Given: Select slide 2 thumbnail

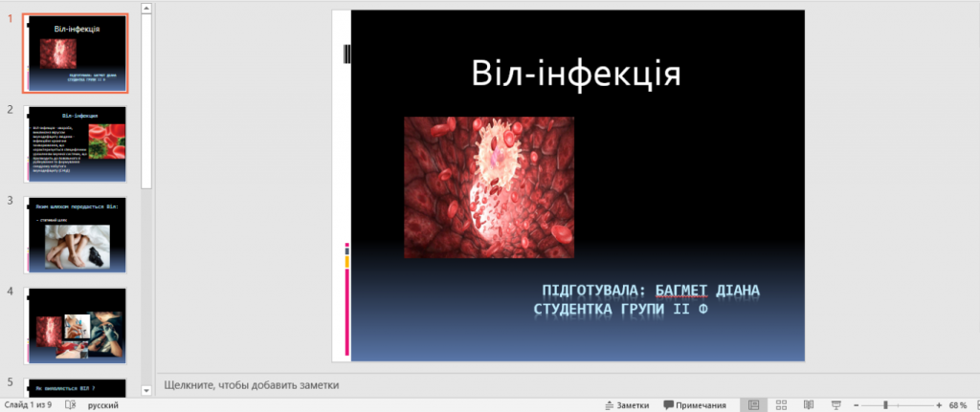Looking at the screenshot, I should (75, 143).
